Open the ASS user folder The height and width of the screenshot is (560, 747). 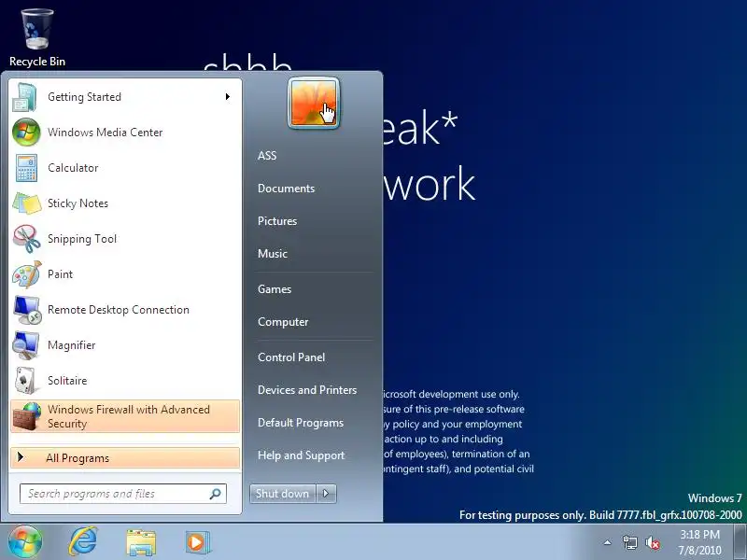click(267, 156)
